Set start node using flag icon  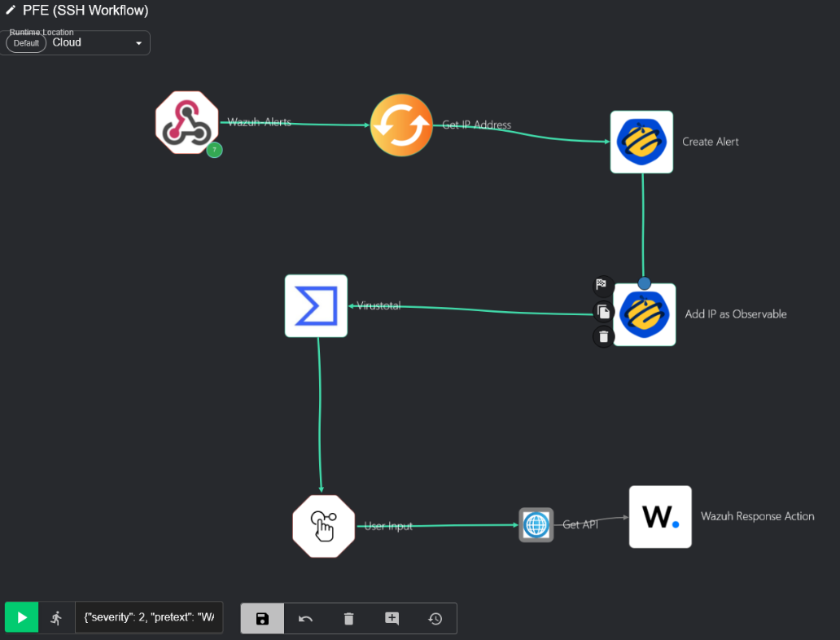[602, 285]
